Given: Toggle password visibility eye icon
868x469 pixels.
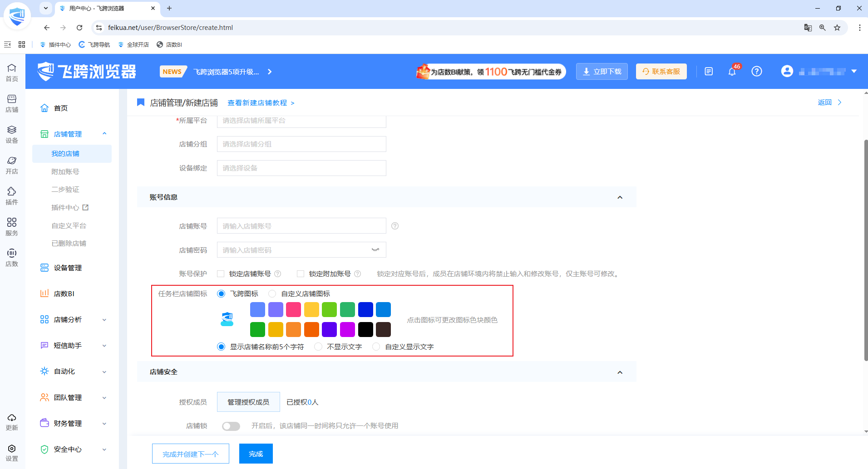Looking at the screenshot, I should pos(375,250).
